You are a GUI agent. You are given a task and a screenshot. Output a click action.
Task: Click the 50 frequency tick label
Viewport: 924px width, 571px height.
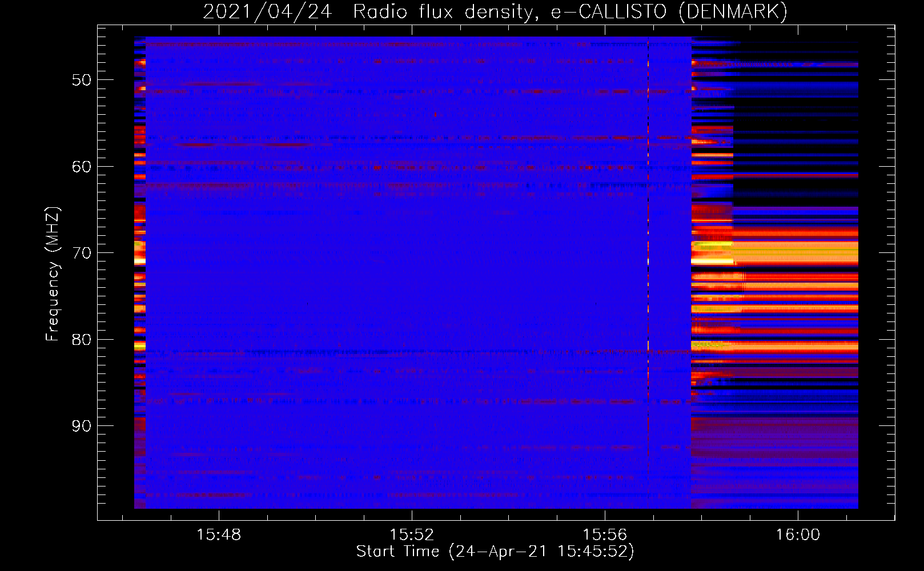(x=82, y=80)
